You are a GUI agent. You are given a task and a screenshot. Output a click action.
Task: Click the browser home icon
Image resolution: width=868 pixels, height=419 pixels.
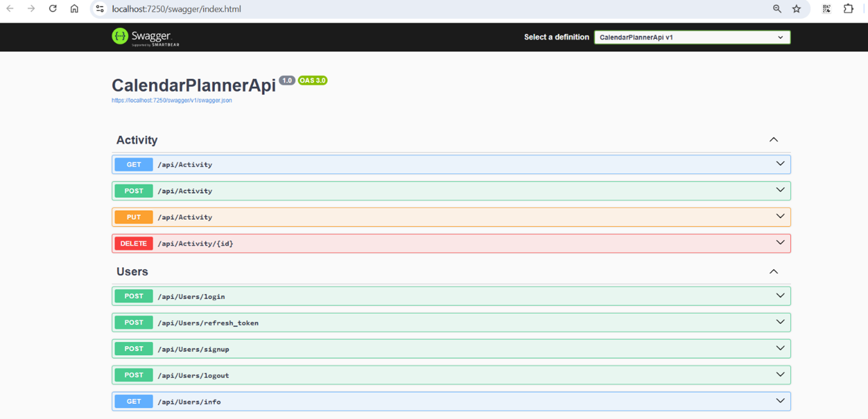point(74,9)
